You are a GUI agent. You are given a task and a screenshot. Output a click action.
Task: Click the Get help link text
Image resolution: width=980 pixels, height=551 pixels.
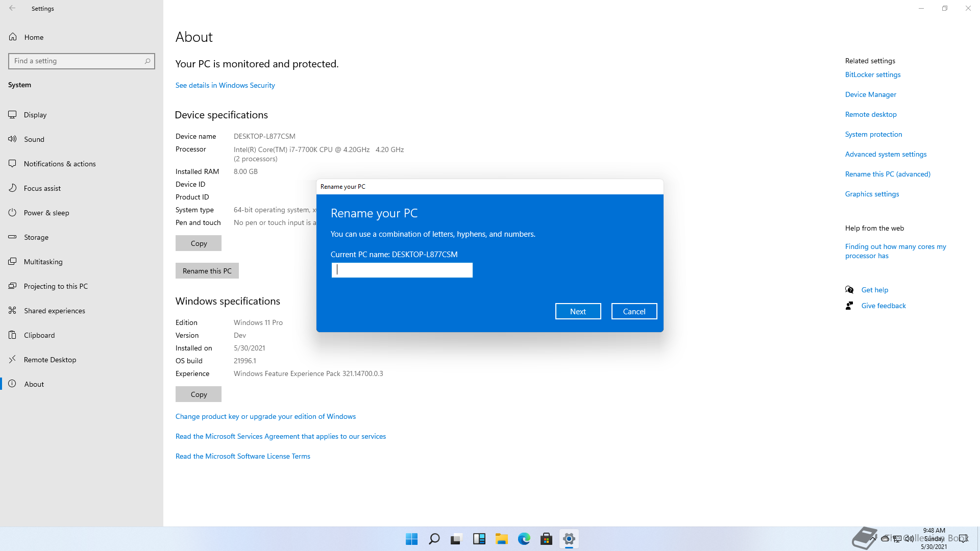click(x=875, y=290)
